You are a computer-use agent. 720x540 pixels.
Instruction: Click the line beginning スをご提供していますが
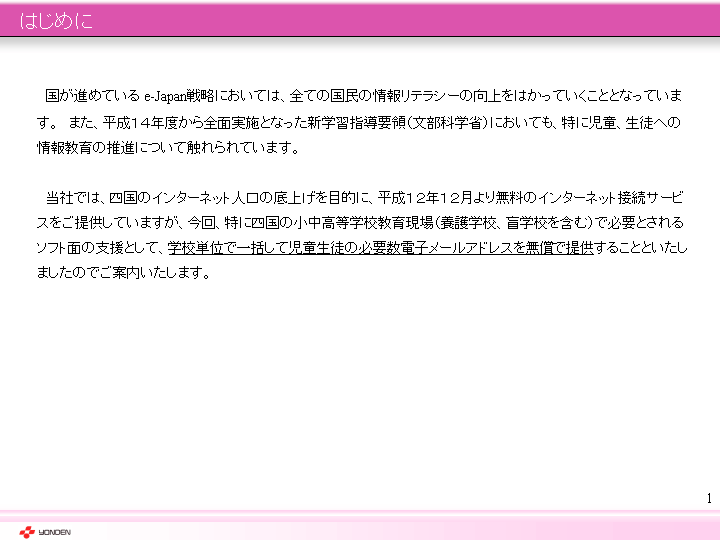click(x=360, y=223)
